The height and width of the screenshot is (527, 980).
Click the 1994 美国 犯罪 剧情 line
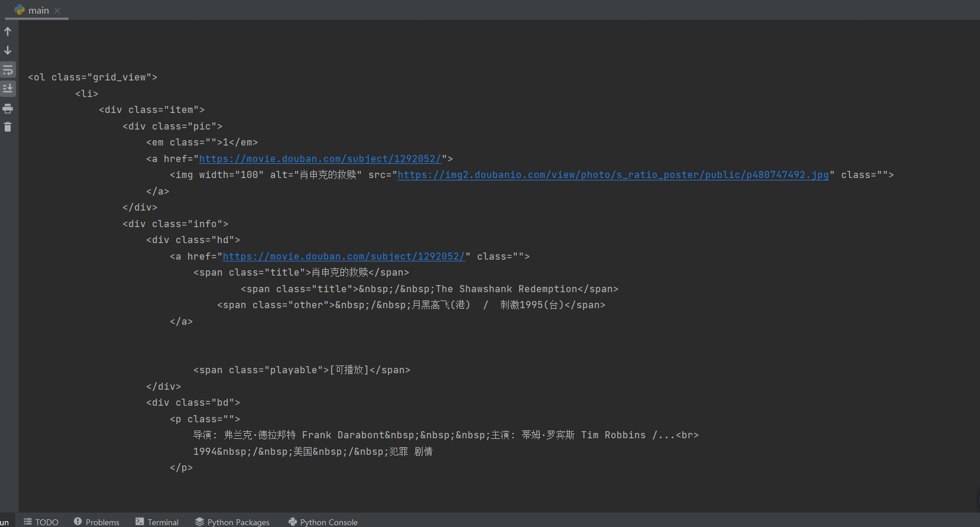(313, 451)
